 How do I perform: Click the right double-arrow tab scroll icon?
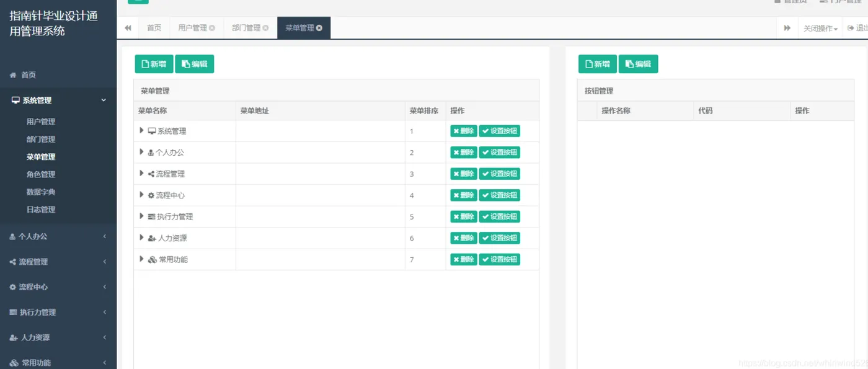point(787,28)
